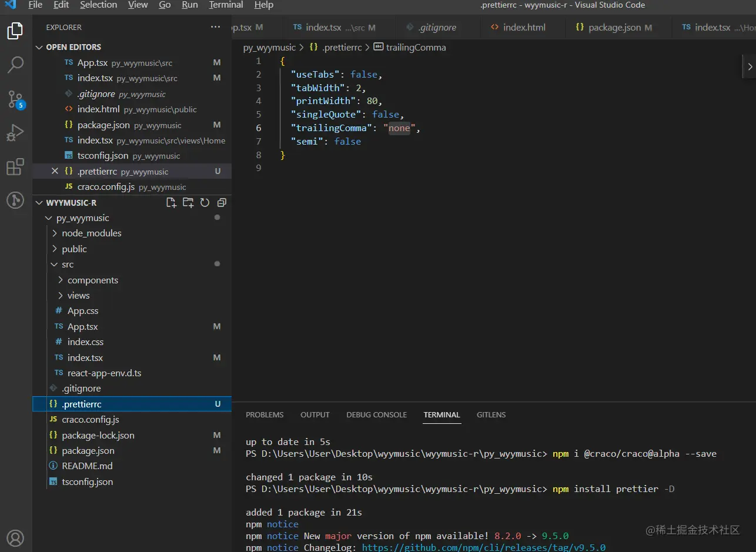Click the Accounts icon in activity bar
The height and width of the screenshot is (552, 756).
click(15, 537)
